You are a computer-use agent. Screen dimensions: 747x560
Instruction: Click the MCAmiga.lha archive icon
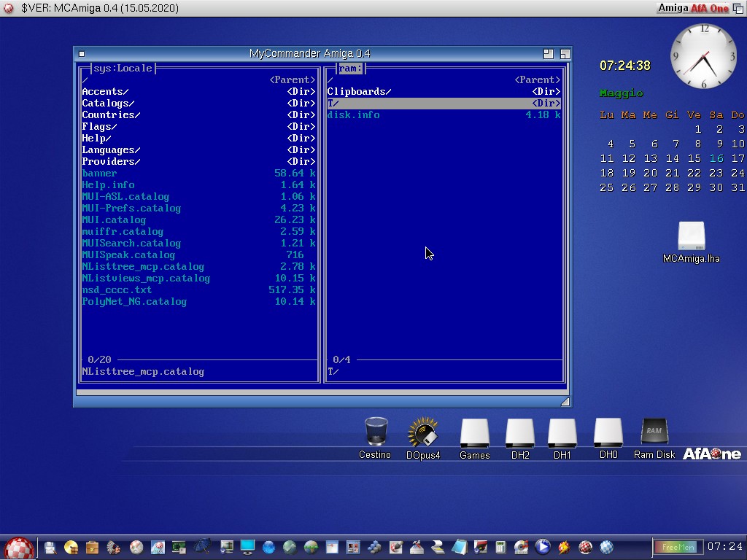pyautogui.click(x=691, y=236)
